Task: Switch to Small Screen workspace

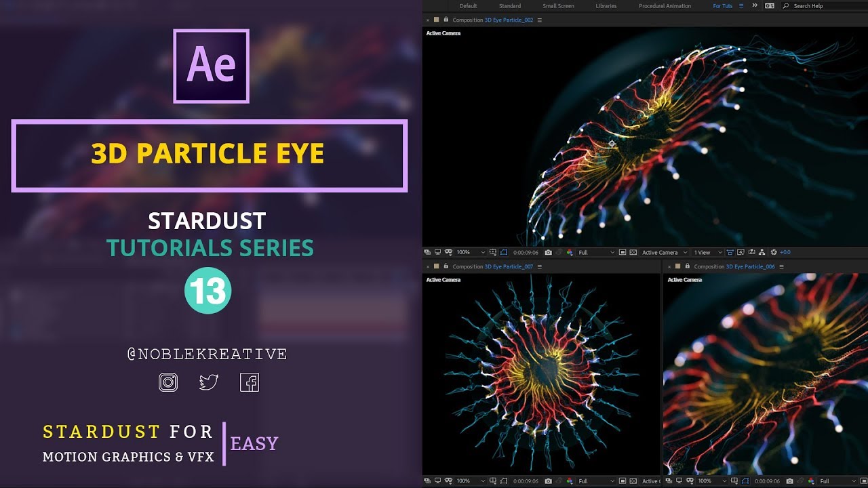Action: 558,6
